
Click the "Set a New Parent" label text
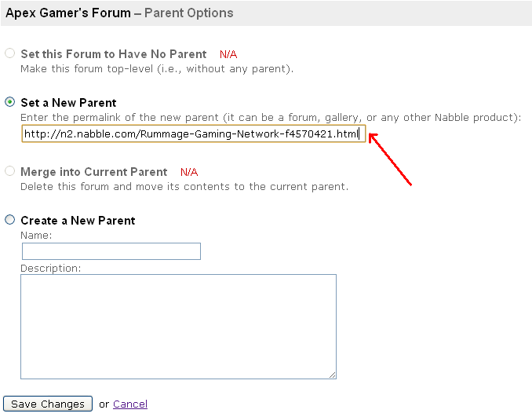click(x=68, y=103)
